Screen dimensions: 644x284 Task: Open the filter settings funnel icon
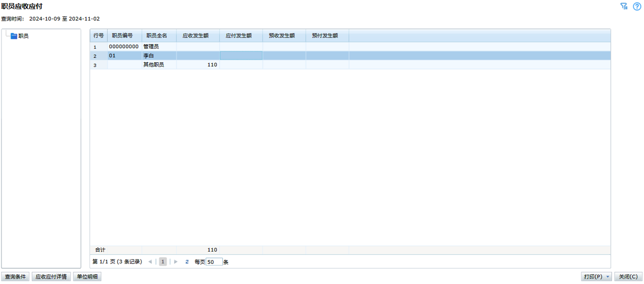coord(624,6)
